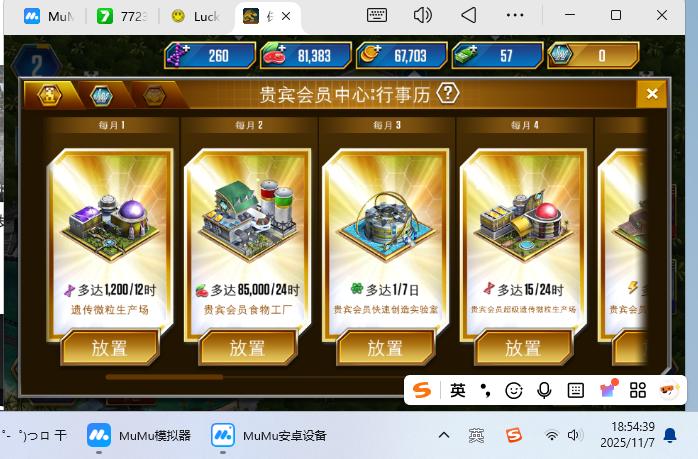Add coins using the gold coin icon

pos(369,55)
